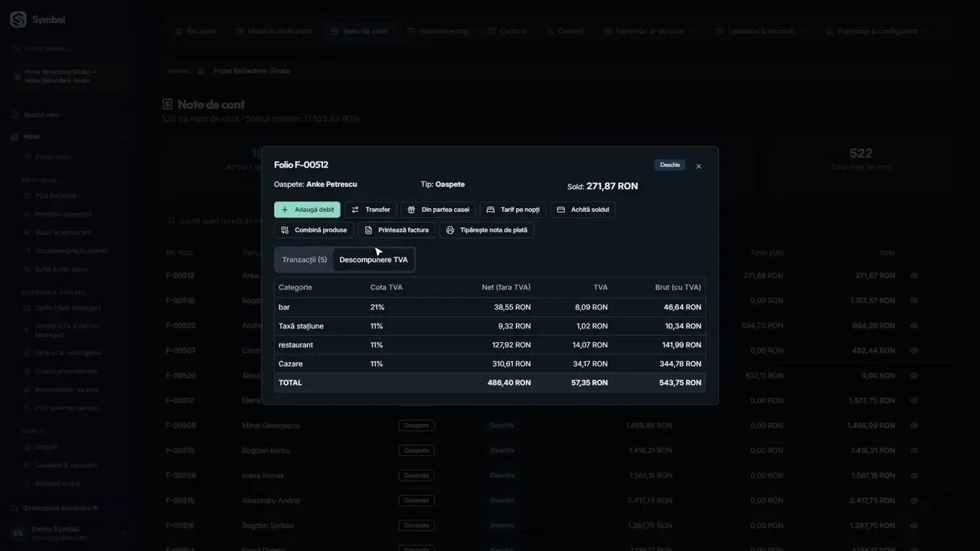Expand Loialitate & recenzii dropdown menu
980x551 pixels.
point(760,31)
